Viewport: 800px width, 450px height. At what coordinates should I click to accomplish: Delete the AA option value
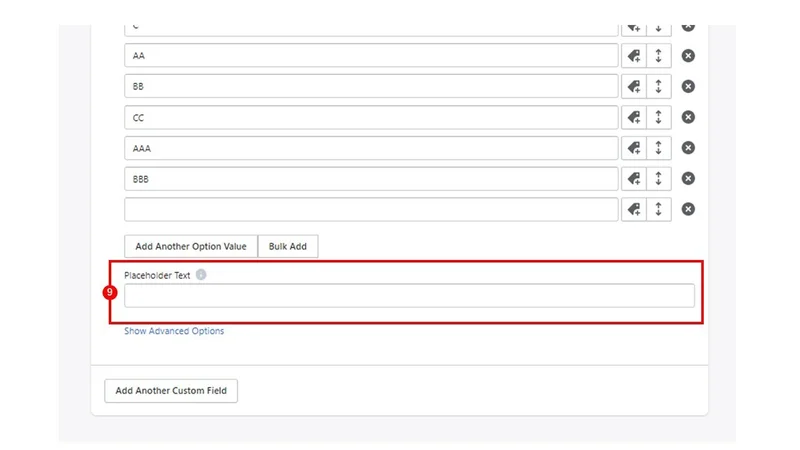(x=688, y=56)
